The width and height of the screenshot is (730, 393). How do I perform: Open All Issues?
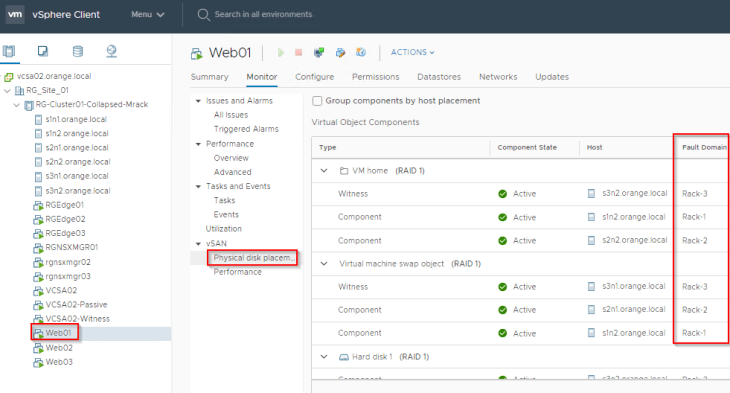[x=231, y=115]
